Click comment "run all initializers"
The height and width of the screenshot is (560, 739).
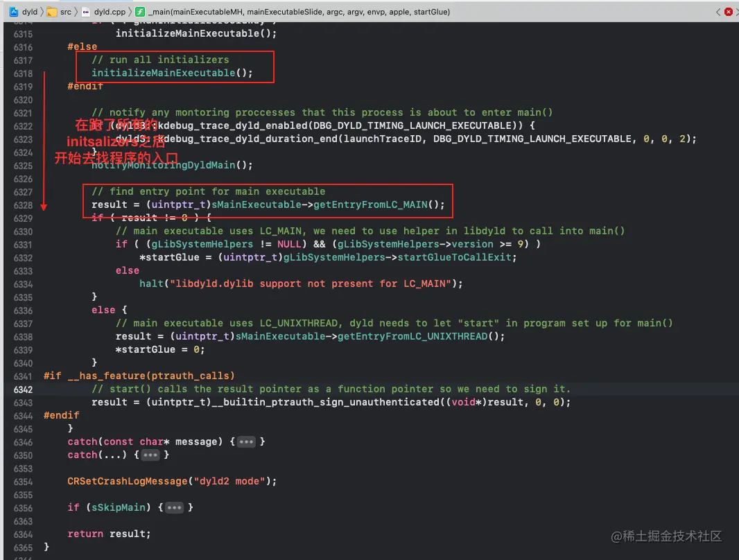point(160,60)
